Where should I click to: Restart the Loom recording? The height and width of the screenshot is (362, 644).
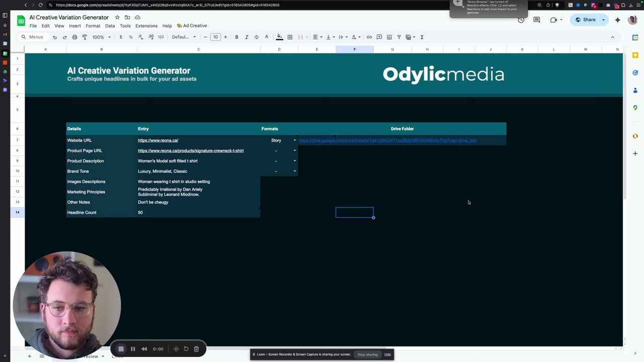point(186,349)
